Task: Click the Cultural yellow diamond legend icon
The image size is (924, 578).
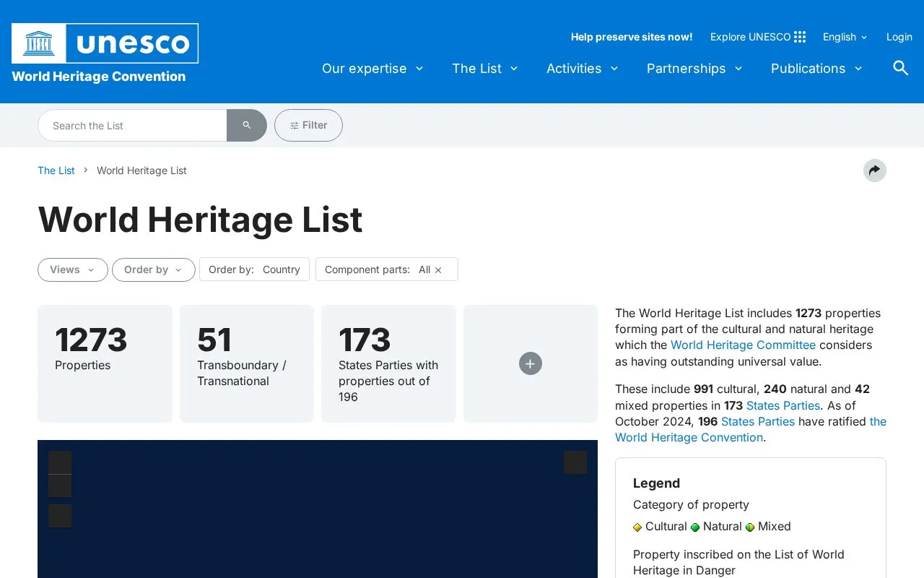Action: [637, 527]
